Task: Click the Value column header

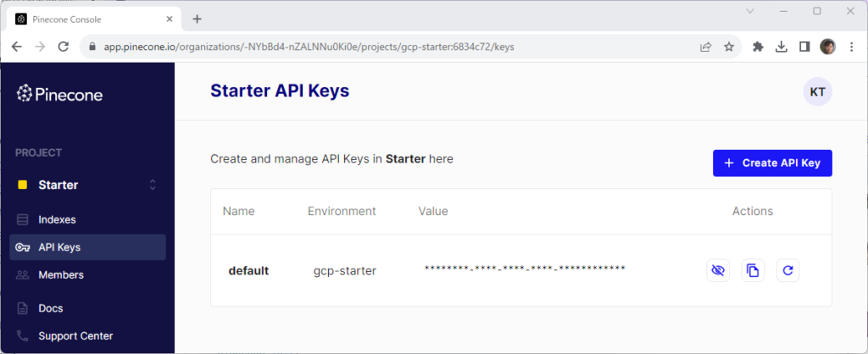Action: [433, 211]
